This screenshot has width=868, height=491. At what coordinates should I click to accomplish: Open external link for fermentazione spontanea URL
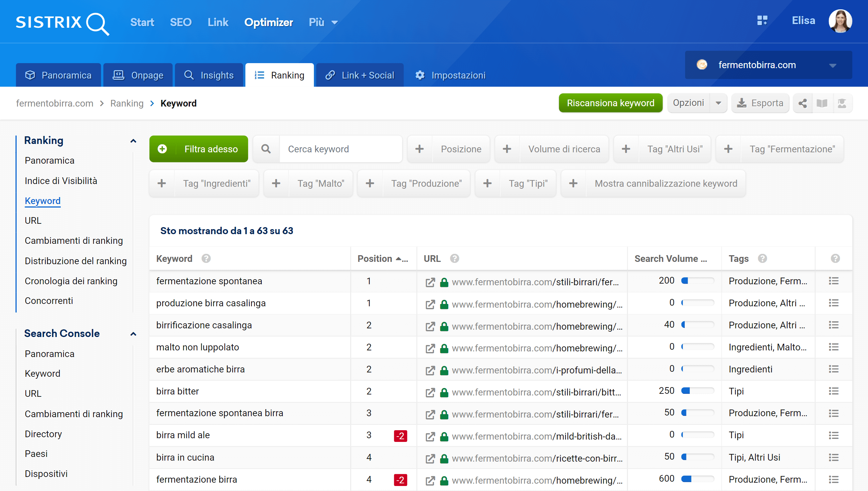pyautogui.click(x=430, y=282)
